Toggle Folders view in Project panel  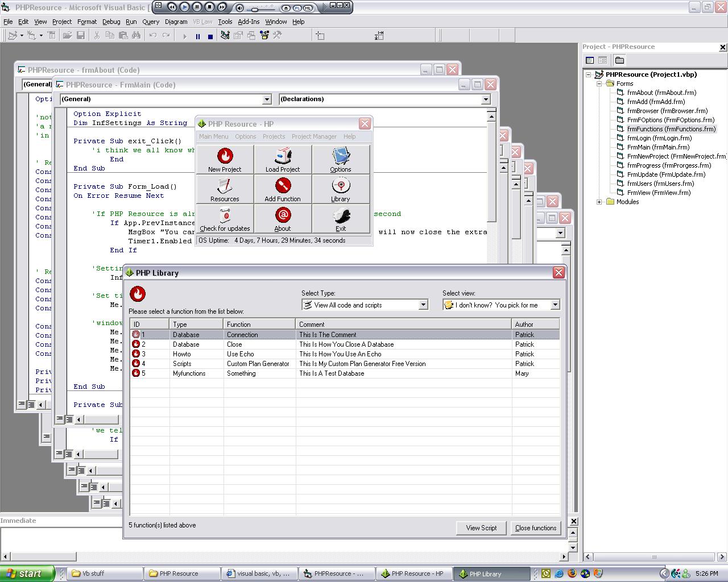click(619, 60)
